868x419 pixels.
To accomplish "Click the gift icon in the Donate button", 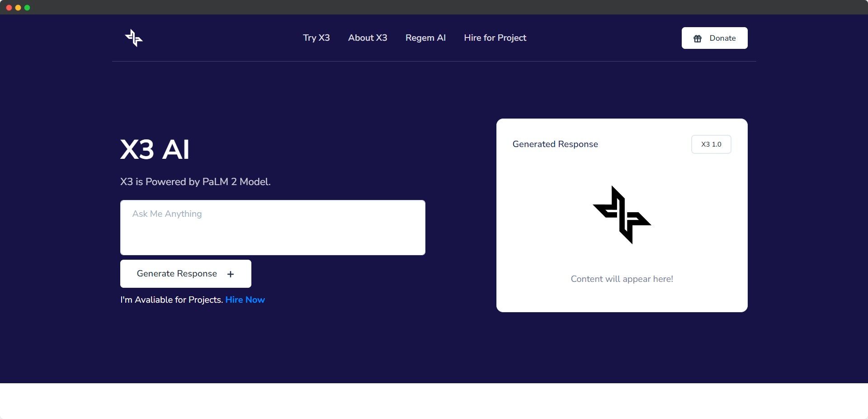I will pyautogui.click(x=697, y=38).
